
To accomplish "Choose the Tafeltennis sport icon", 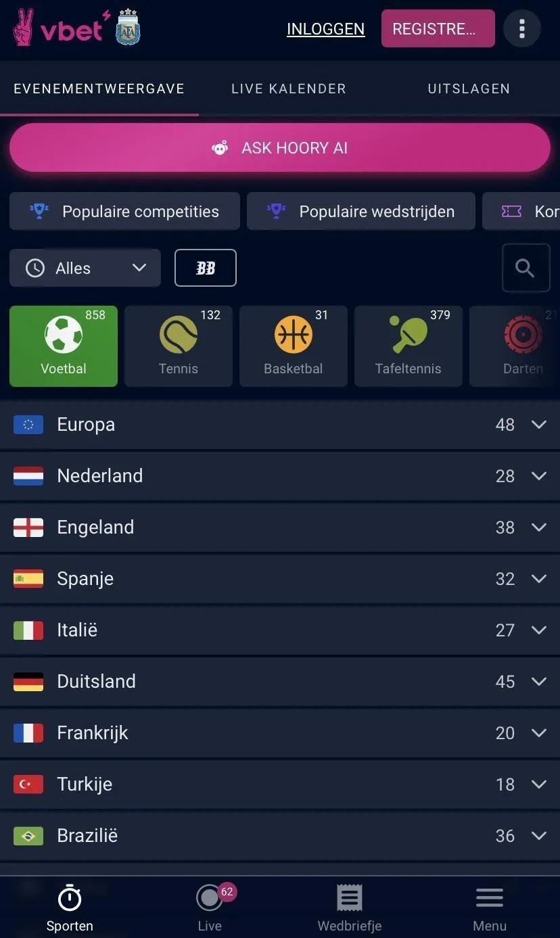I will point(409,346).
